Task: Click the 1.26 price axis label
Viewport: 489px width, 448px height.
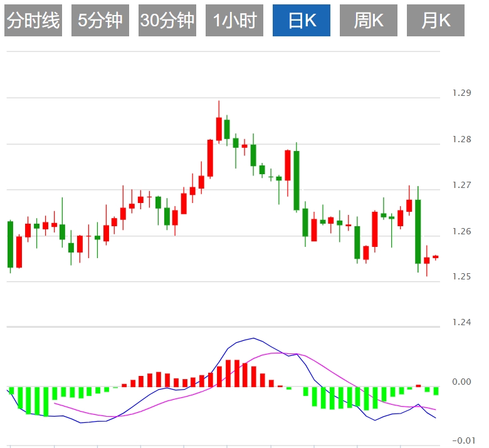Action: coord(461,231)
